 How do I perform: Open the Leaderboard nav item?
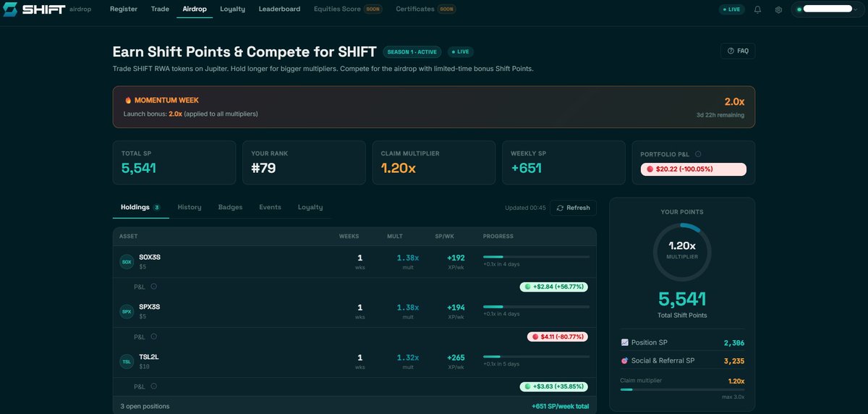click(x=279, y=9)
